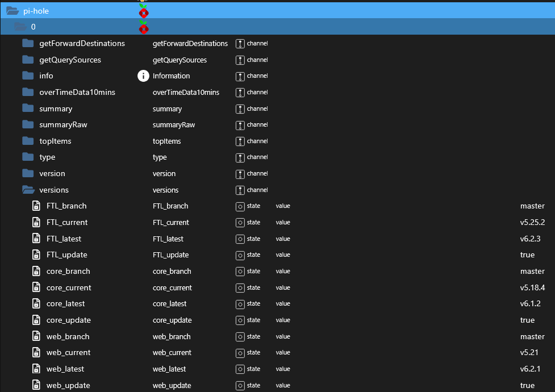Expand the version folder
The height and width of the screenshot is (392, 555).
(x=28, y=173)
